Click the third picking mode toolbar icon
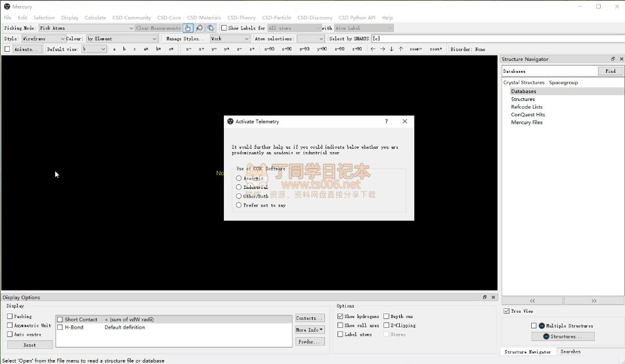Viewport: 625px width, 364px height. 211,28
